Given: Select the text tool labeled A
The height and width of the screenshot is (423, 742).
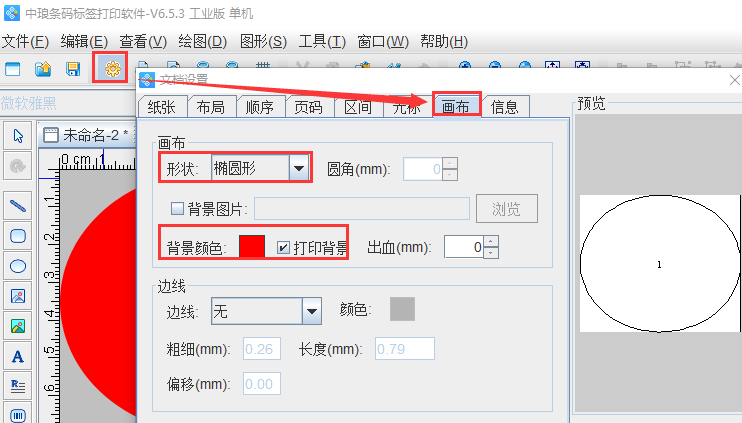Looking at the screenshot, I should click(x=18, y=356).
